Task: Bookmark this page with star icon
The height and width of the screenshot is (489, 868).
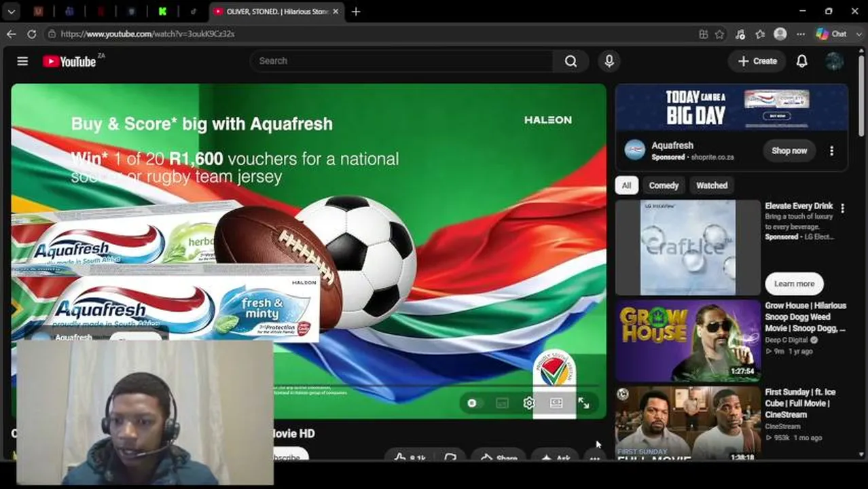Action: 720,34
